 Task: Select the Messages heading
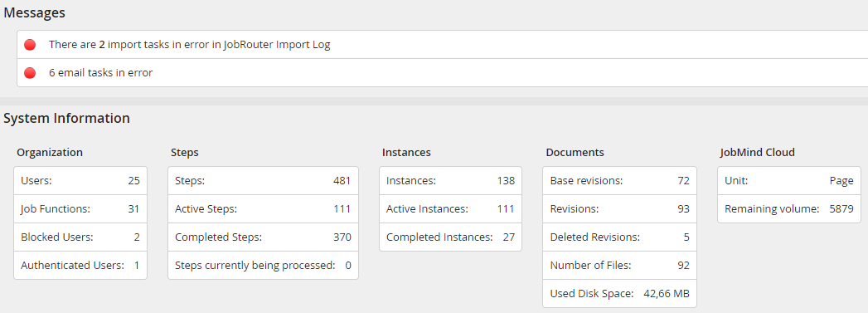coord(34,12)
